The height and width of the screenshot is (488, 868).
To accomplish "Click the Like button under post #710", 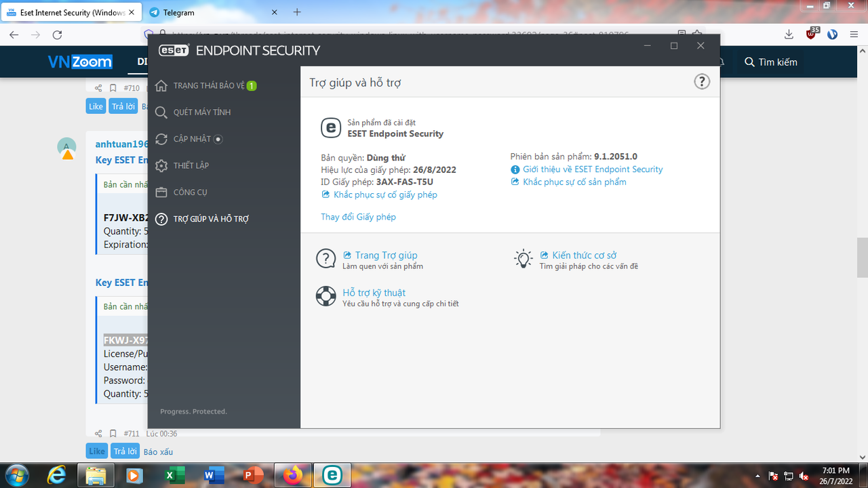I will pyautogui.click(x=96, y=106).
